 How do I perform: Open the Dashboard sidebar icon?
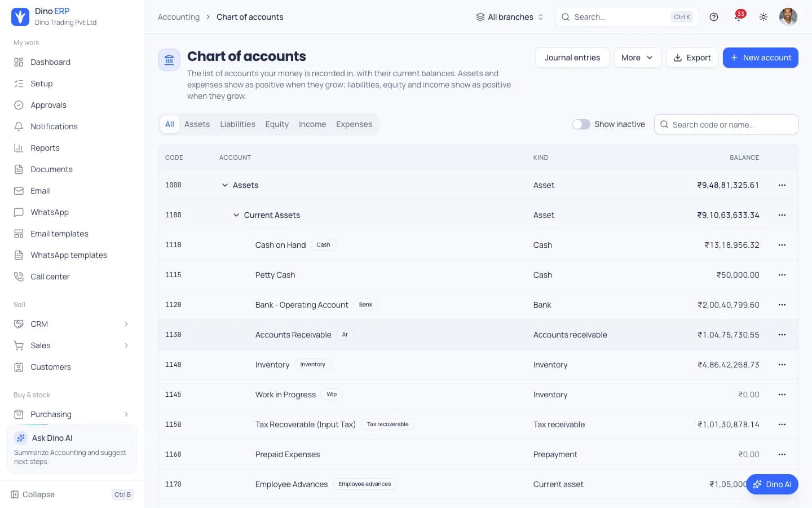[x=19, y=62]
